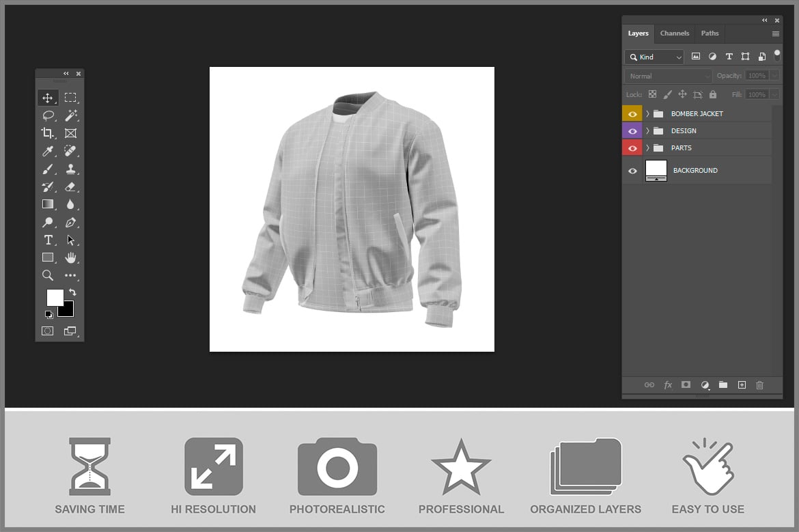Screen dimensions: 799x532
Task: Expand the DESIGN group
Action: click(647, 131)
